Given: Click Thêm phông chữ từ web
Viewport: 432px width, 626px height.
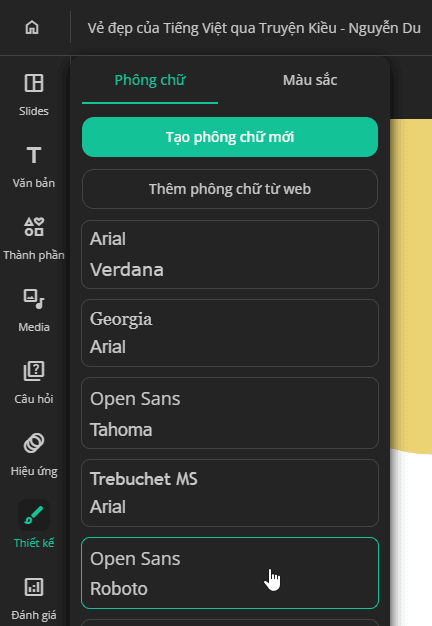Looking at the screenshot, I should click(230, 189).
